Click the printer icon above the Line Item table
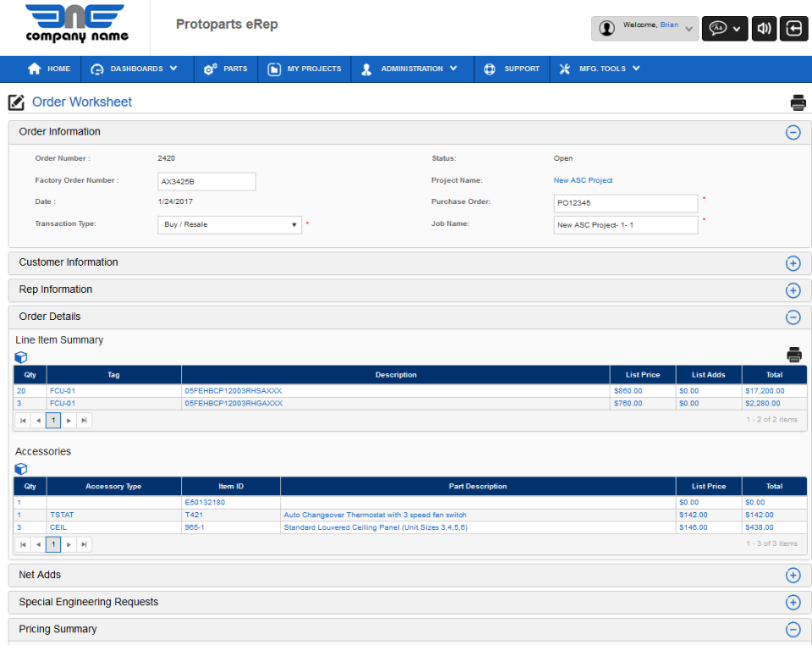The height and width of the screenshot is (645, 812). tap(793, 355)
